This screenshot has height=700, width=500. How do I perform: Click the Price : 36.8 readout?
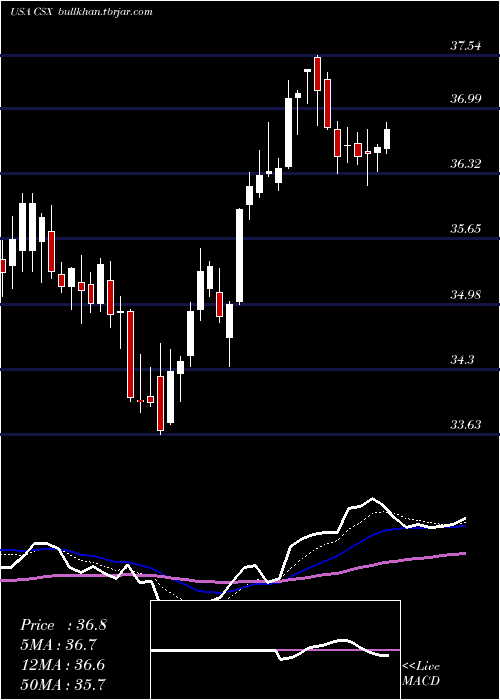63,625
